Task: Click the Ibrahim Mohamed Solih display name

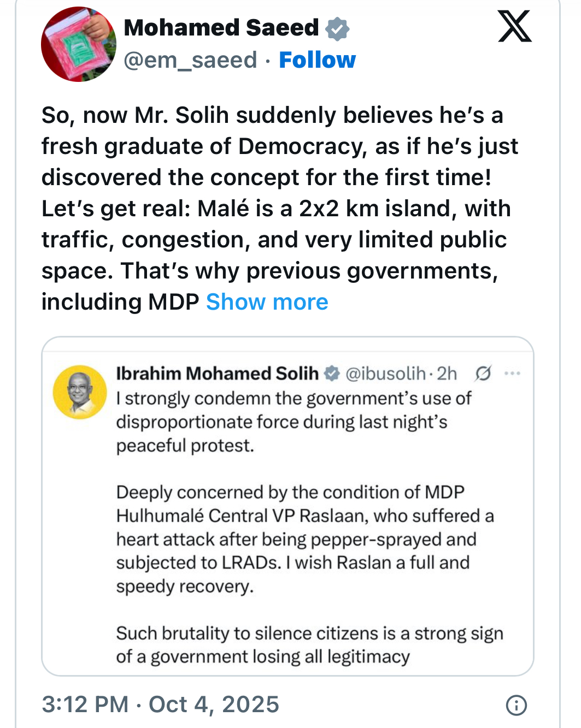Action: point(217,374)
